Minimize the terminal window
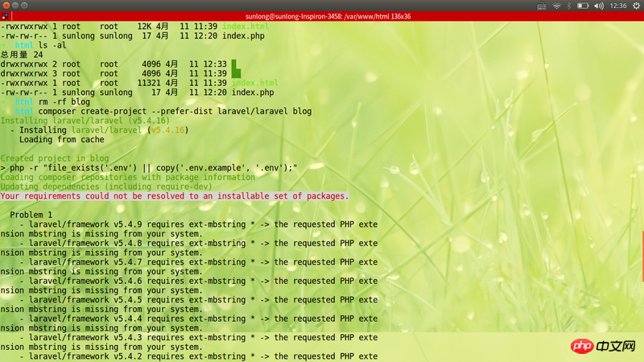Image resolution: width=644 pixels, height=362 pixels. (x=15, y=6)
